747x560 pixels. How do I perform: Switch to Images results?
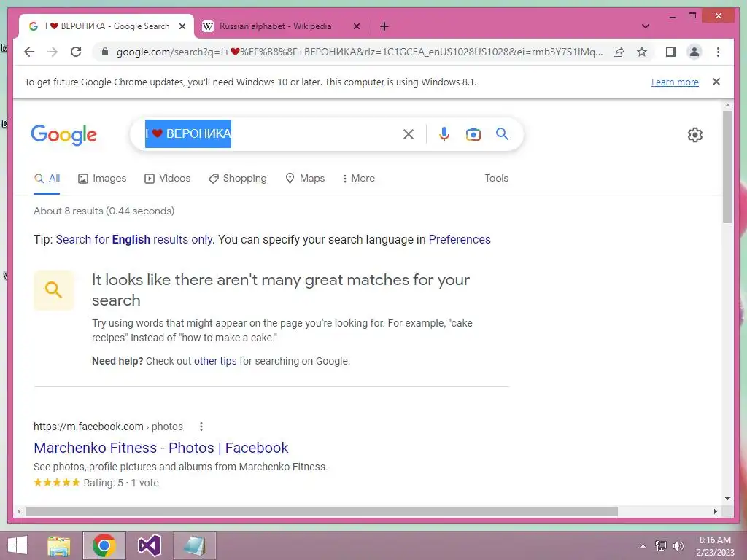(102, 178)
